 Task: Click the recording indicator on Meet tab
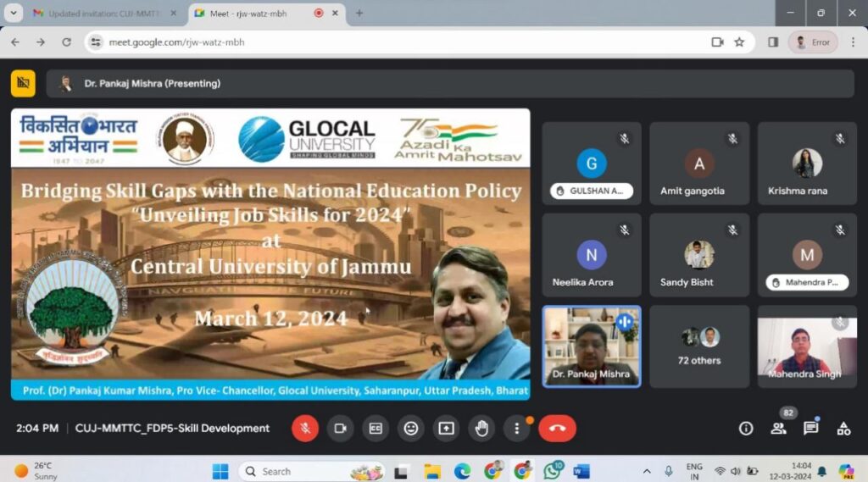click(319, 14)
